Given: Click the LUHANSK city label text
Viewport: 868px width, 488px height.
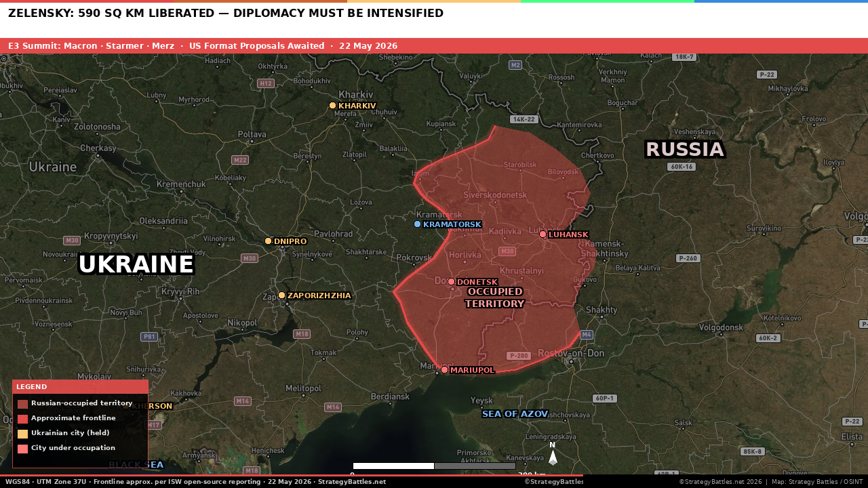Looking at the screenshot, I should 568,235.
